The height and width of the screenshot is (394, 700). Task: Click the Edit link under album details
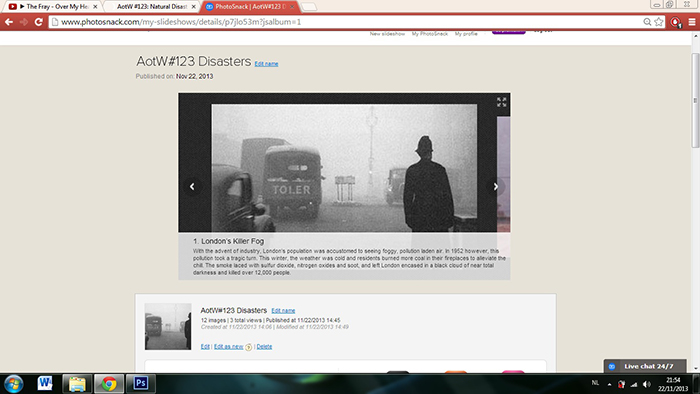point(205,347)
